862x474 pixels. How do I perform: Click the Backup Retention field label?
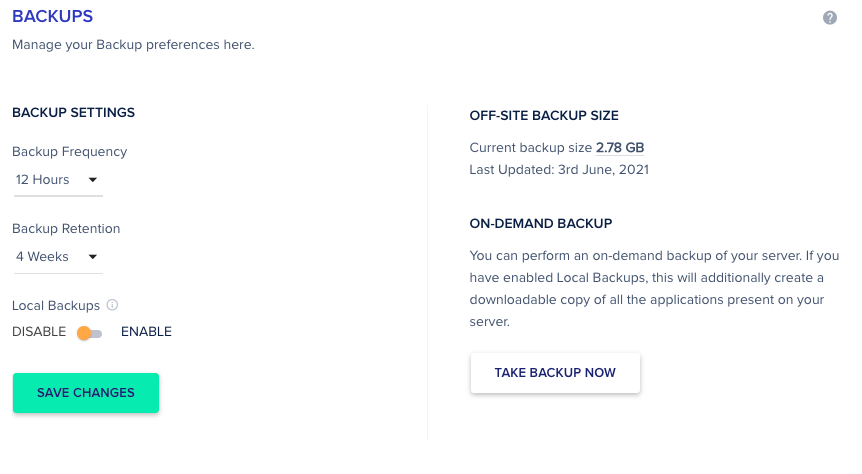click(x=66, y=229)
